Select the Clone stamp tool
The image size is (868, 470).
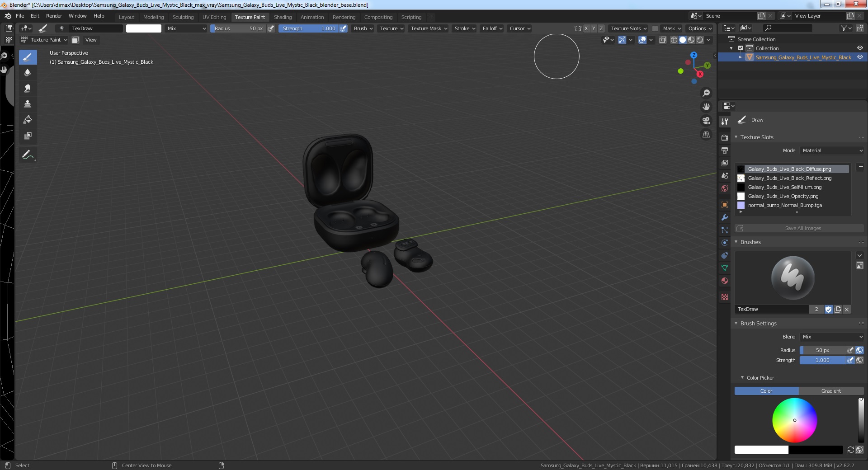click(28, 104)
